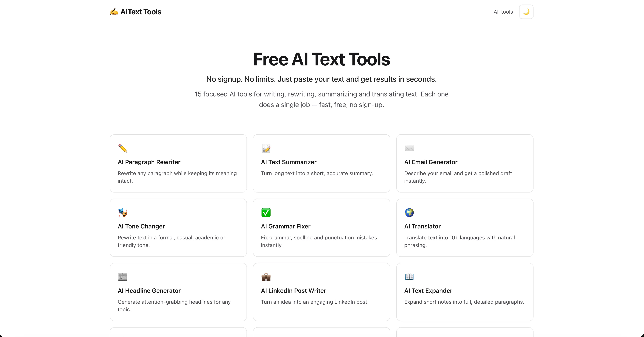
Task: Click the AIText Tools logo
Action: 135,12
